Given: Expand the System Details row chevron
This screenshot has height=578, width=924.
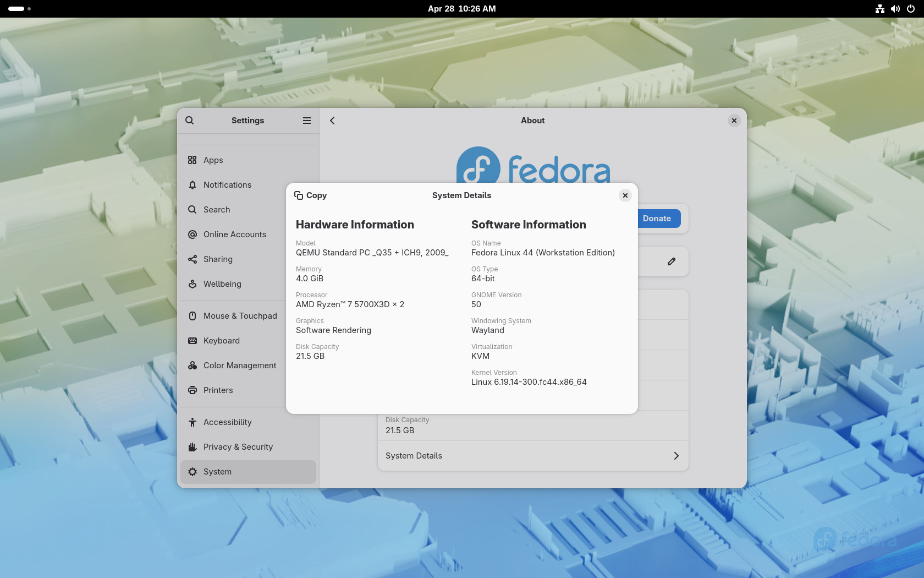Looking at the screenshot, I should click(676, 456).
